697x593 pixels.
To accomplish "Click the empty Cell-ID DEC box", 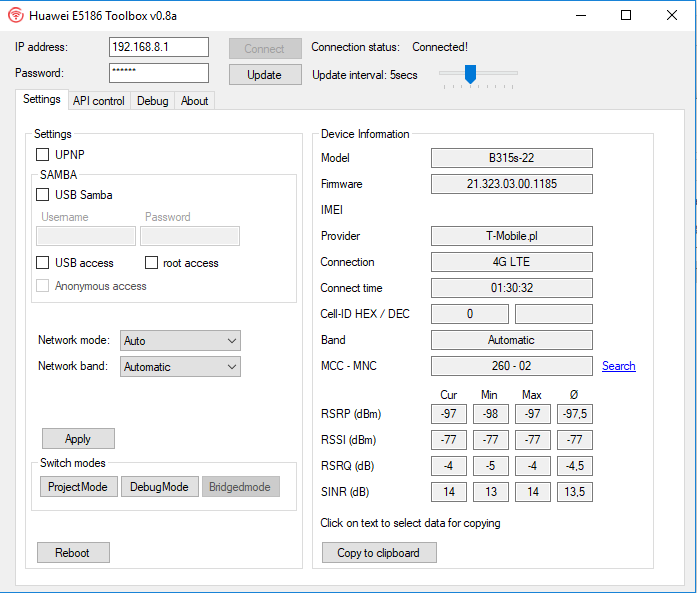I will tap(554, 314).
